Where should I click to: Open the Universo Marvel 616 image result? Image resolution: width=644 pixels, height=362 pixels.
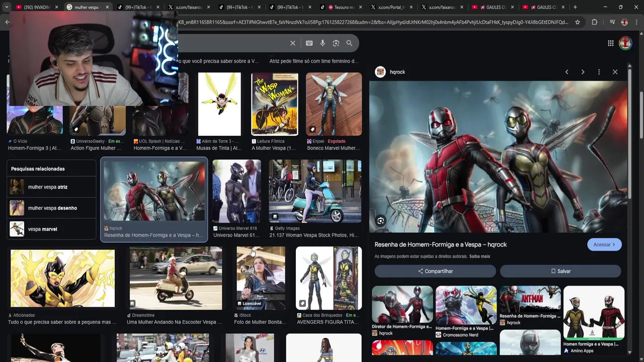click(236, 191)
